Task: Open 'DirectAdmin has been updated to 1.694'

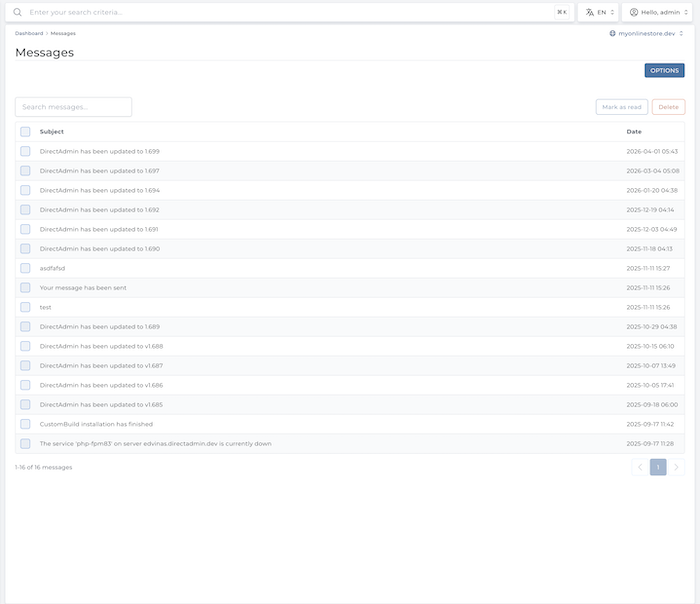Action: 100,190
